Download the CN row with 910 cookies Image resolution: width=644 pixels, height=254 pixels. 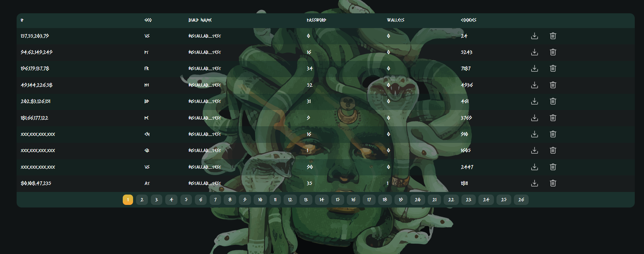click(x=535, y=134)
